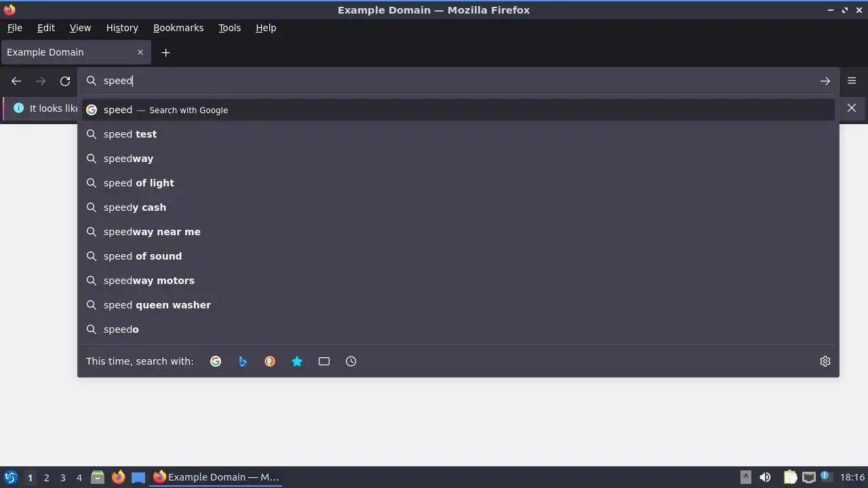This screenshot has width=868, height=488.
Task: Switch to workspace 3
Action: coord(62,477)
